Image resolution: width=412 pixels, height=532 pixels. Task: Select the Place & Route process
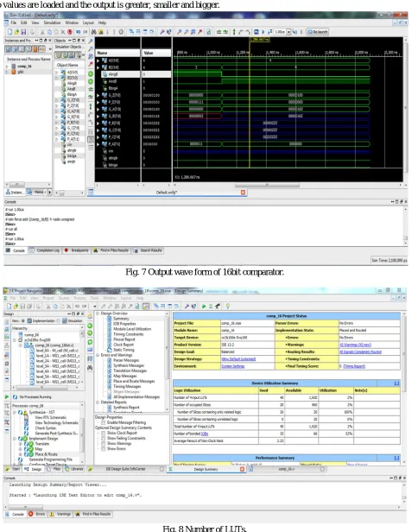tap(46, 454)
